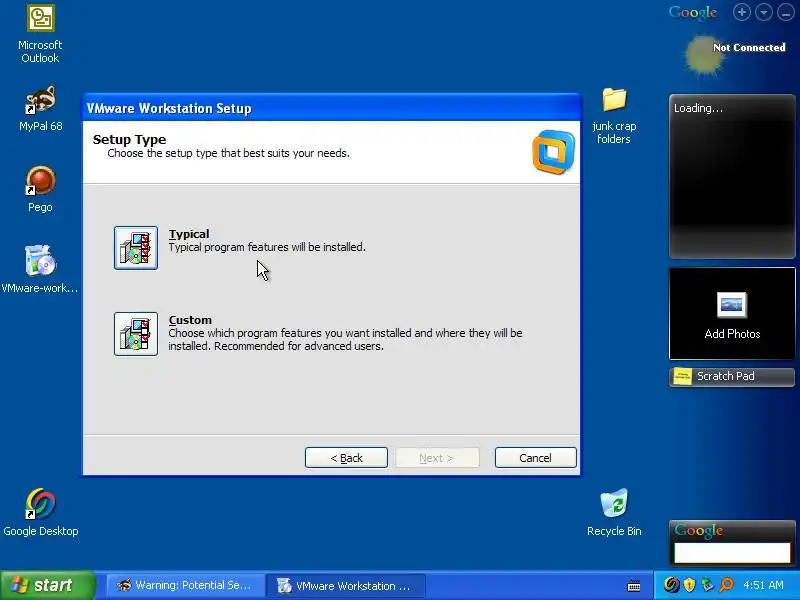Click the yellow security shield tray icon
Image resolution: width=800 pixels, height=600 pixels.
(x=689, y=585)
